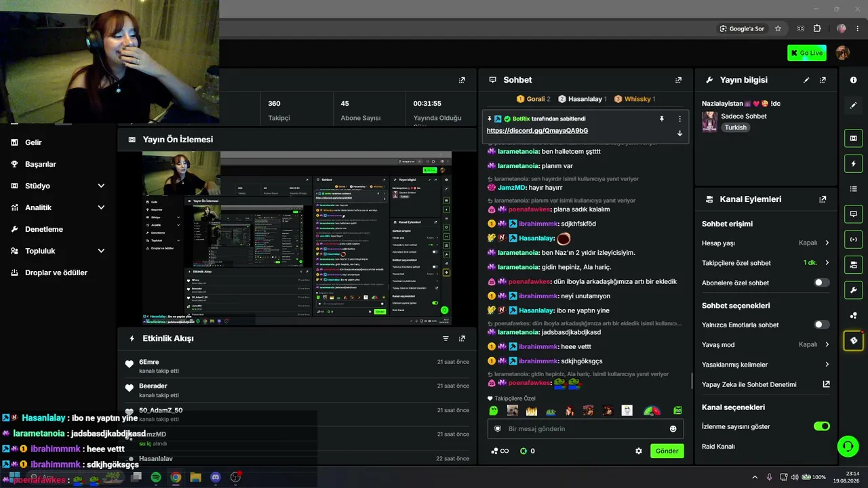Open pinned message three-dot menu
Image resolution: width=868 pixels, height=488 pixels.
click(679, 119)
